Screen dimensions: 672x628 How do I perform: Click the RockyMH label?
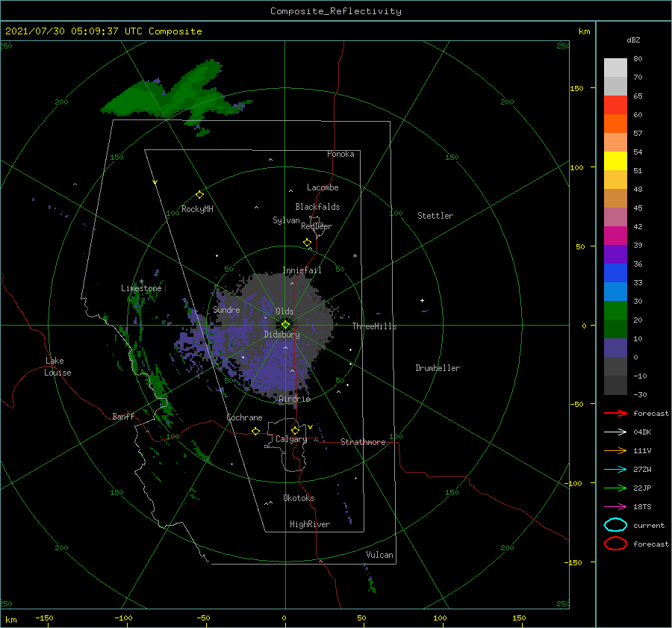(197, 209)
